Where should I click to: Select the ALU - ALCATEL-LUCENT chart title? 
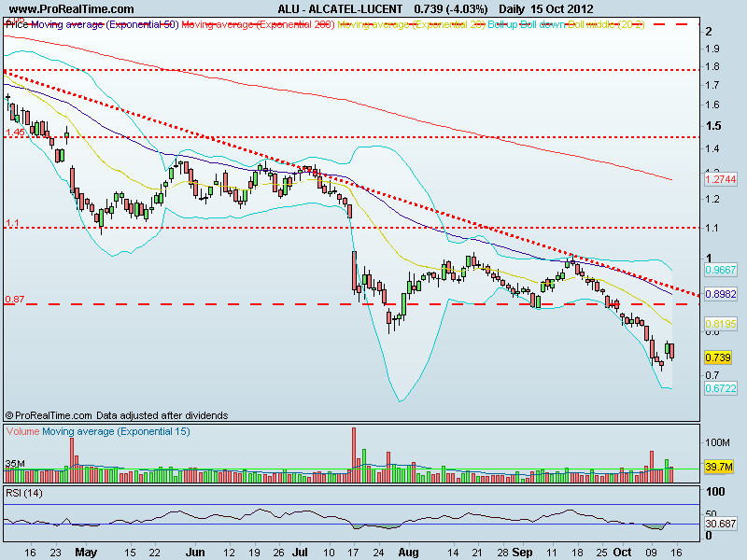[x=340, y=9]
